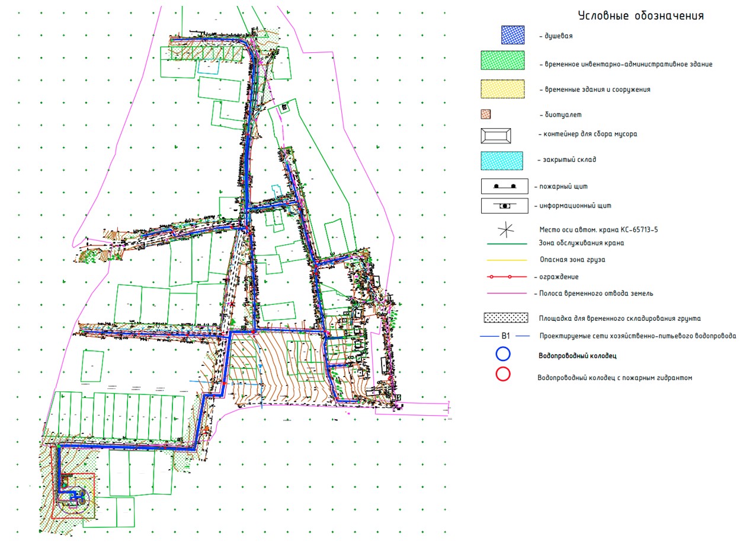Click the blue hatched душевая legend swatch

pos(512,36)
